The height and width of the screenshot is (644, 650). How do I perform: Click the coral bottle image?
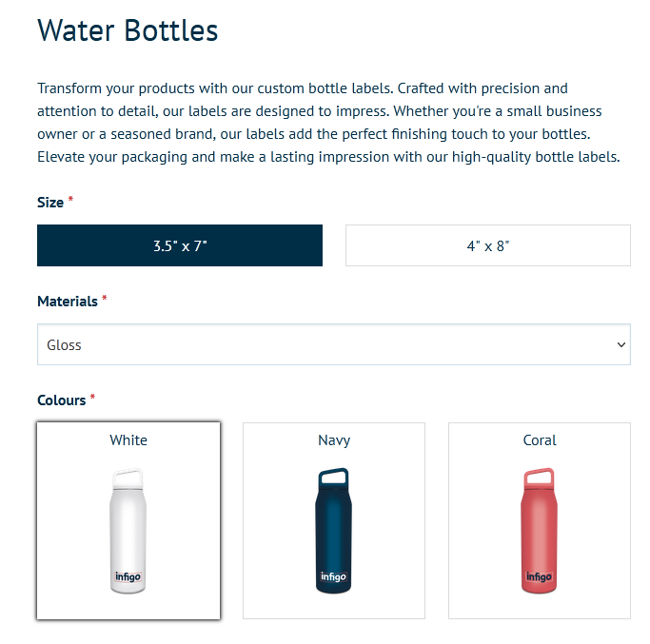point(539,531)
